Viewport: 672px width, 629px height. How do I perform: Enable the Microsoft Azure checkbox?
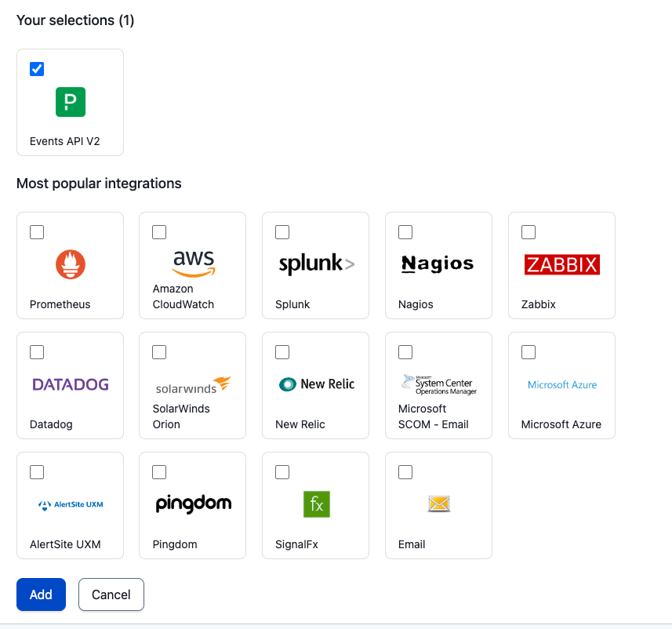[529, 352]
